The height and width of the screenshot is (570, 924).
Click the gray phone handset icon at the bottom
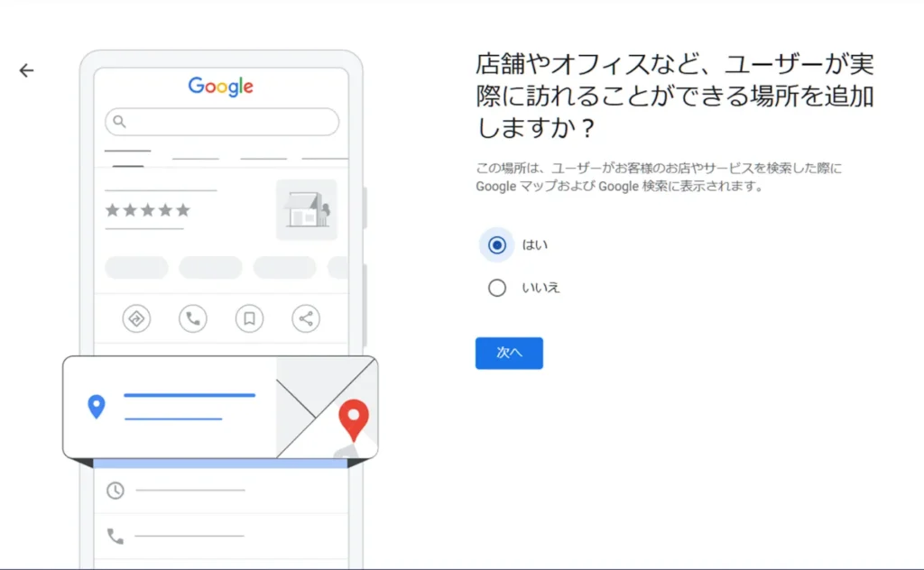point(115,537)
